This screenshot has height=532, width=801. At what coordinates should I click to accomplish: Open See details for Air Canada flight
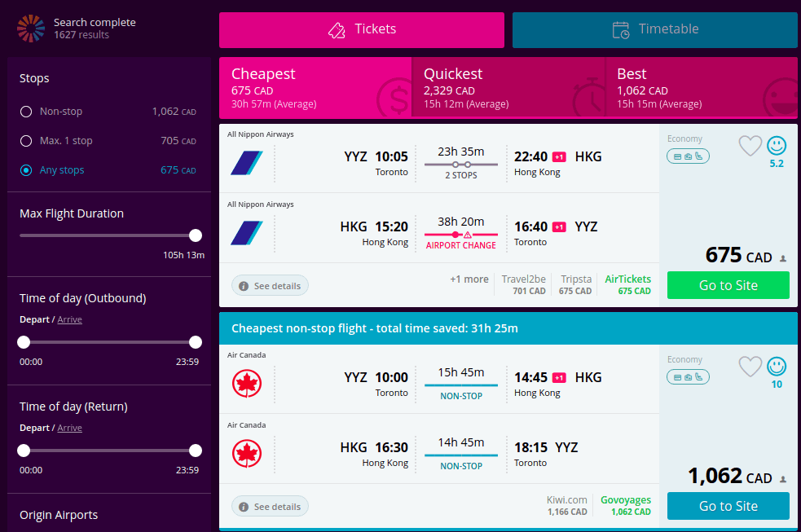point(270,507)
